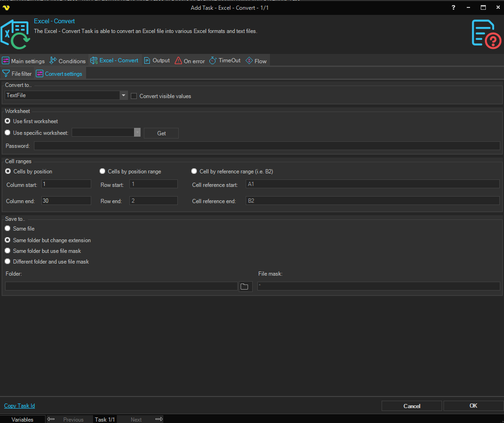Select Use specific worksheet radio button
Screen dimensions: 504x423
[7, 133]
